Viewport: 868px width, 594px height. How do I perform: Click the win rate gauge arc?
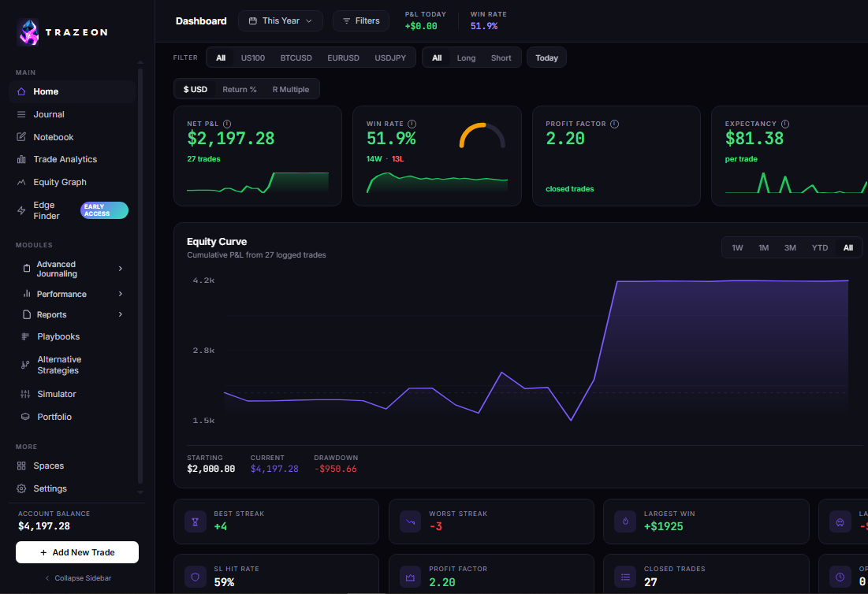(x=482, y=136)
